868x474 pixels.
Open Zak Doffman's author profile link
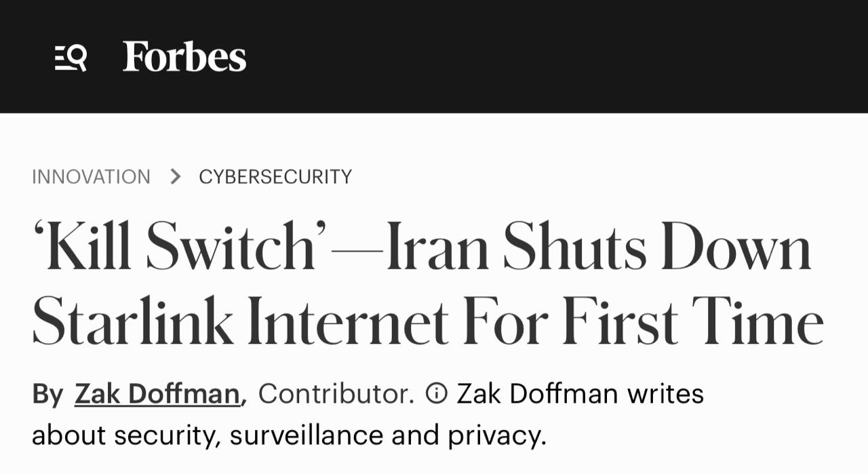(157, 394)
